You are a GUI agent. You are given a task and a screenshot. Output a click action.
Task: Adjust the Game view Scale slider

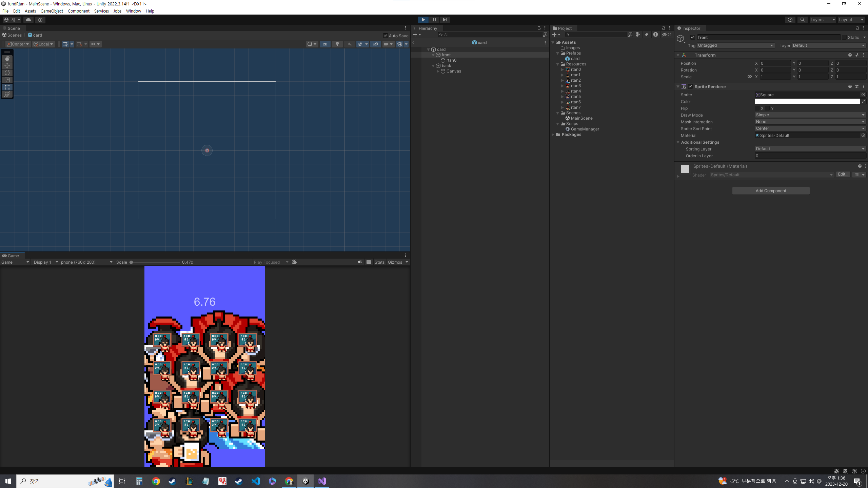click(155, 262)
